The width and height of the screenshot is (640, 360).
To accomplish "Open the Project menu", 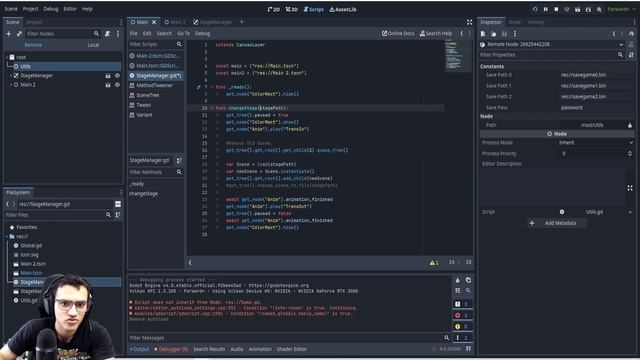I will click(x=30, y=9).
